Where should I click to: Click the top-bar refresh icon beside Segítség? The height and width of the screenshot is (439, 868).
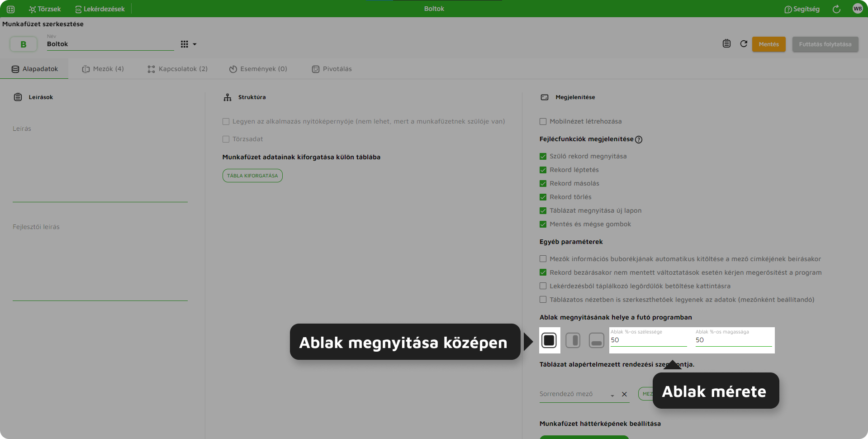tap(836, 9)
